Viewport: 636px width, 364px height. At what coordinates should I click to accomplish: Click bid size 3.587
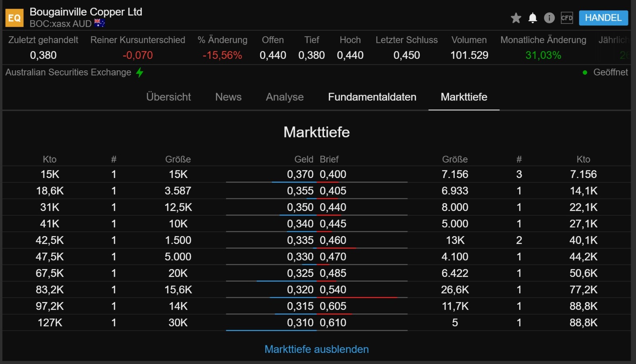178,191
